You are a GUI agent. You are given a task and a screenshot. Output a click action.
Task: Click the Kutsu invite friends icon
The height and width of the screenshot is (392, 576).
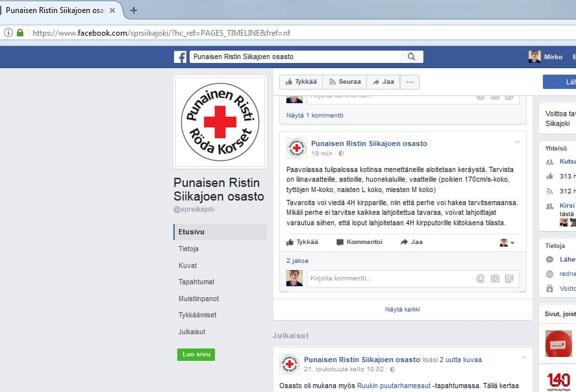pos(549,162)
